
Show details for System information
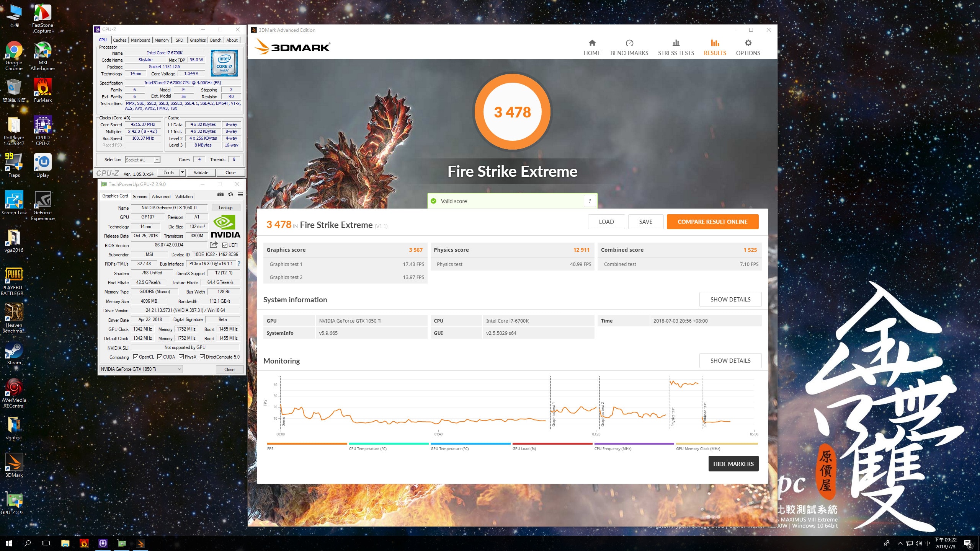pyautogui.click(x=730, y=299)
